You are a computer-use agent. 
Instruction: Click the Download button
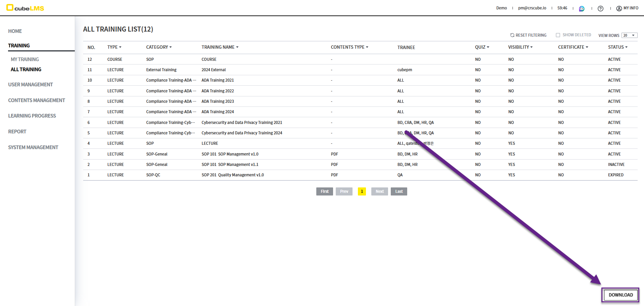tap(621, 295)
